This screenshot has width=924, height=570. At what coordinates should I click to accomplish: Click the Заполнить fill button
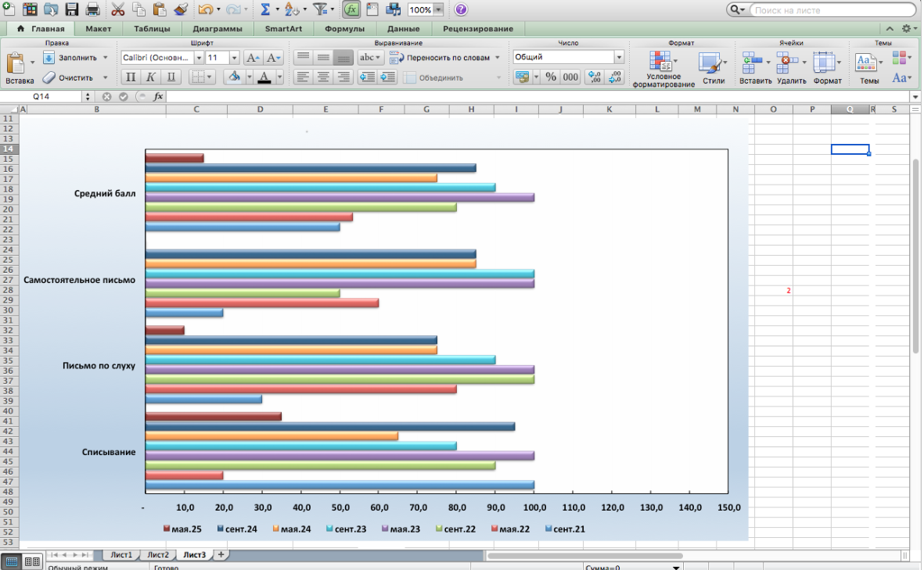coord(77,58)
